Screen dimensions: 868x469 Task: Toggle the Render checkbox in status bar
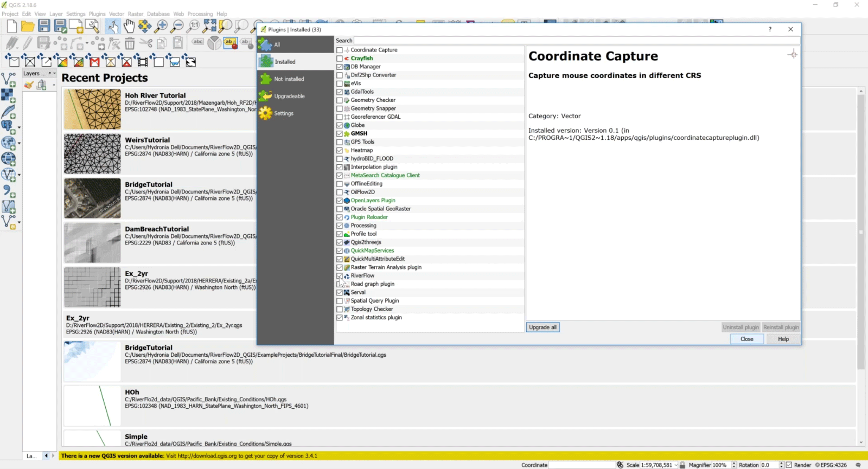[789, 465]
